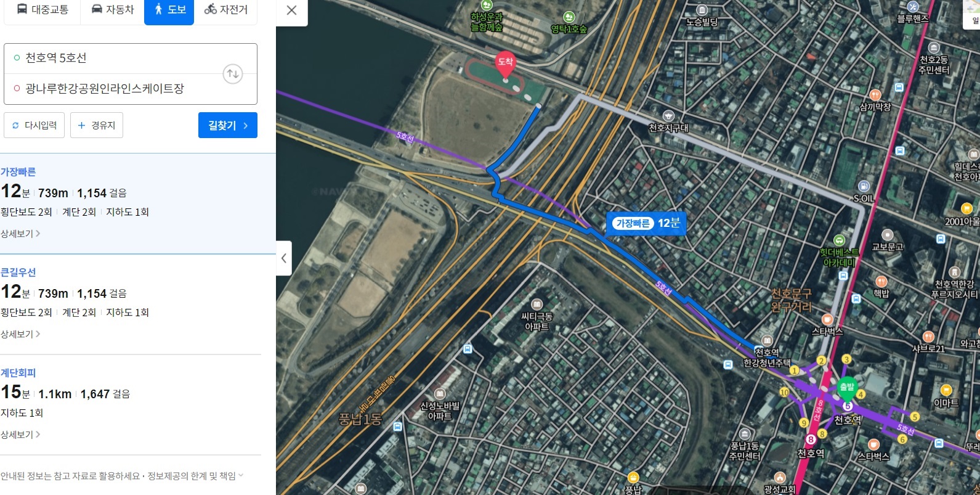Click the 교보문고 map marker
980x495 pixels.
(x=888, y=235)
